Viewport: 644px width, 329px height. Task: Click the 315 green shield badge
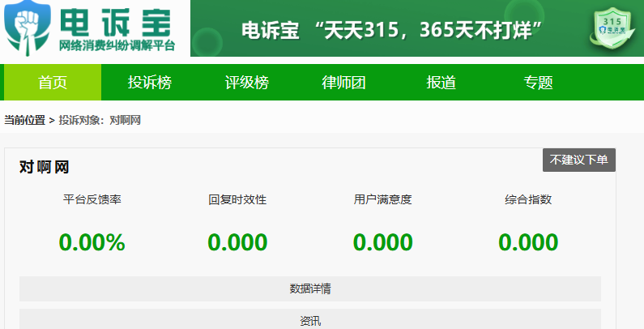(x=612, y=28)
